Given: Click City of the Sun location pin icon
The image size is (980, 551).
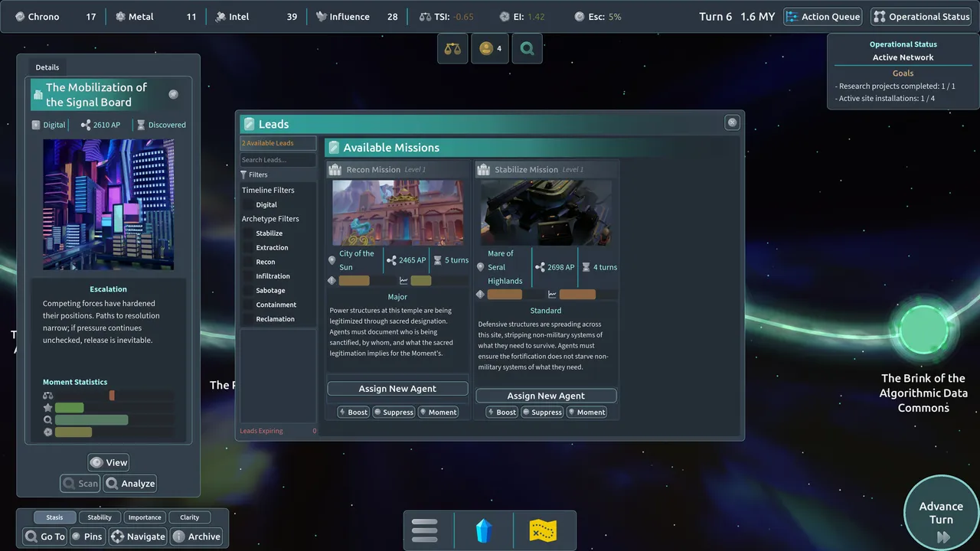Looking at the screenshot, I should [332, 260].
